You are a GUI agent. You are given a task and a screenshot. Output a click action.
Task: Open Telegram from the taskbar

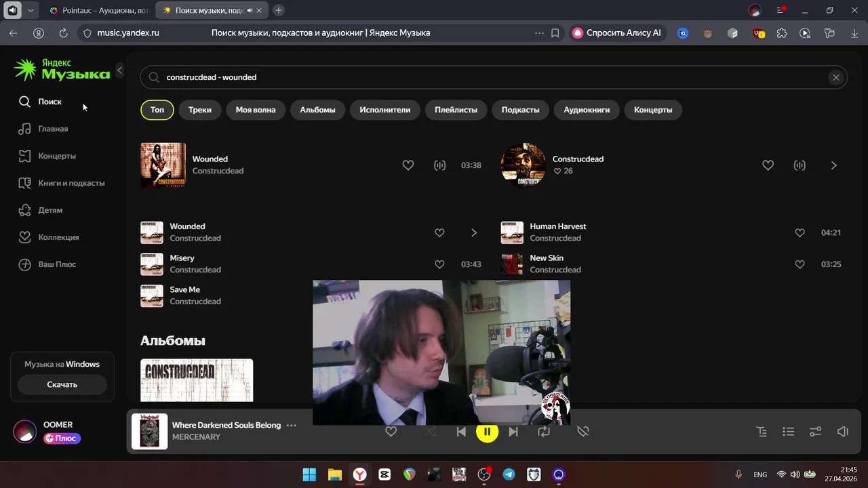pyautogui.click(x=509, y=474)
